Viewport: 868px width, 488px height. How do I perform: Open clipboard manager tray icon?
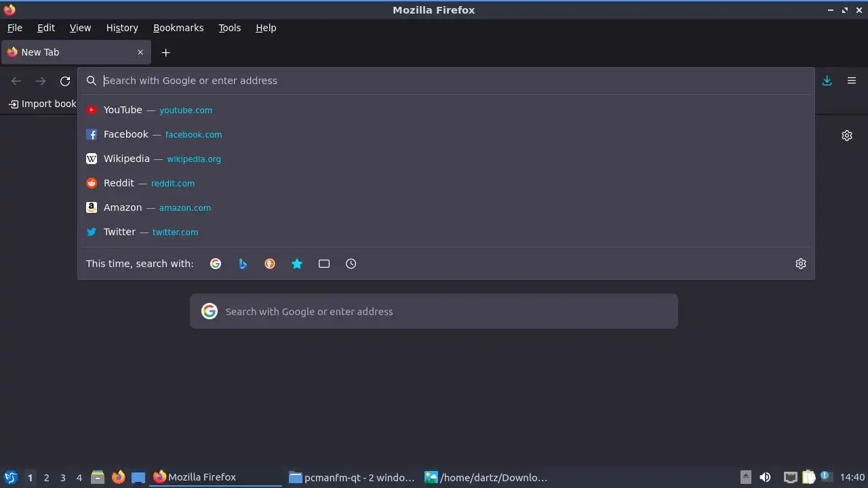(x=808, y=477)
